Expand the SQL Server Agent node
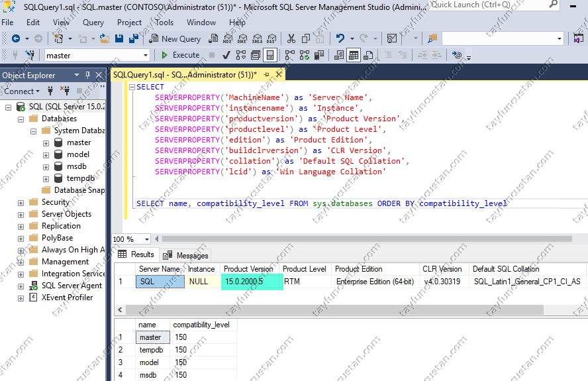This screenshot has height=381, width=588. [x=21, y=286]
